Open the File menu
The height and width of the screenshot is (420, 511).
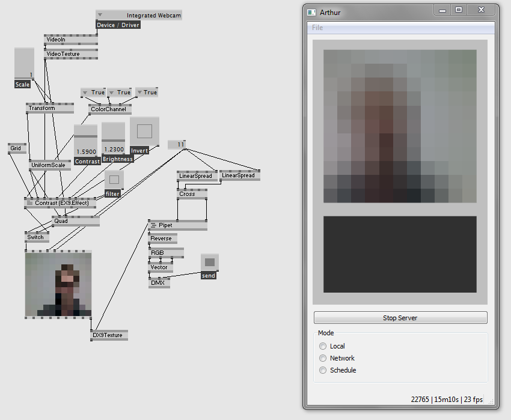pyautogui.click(x=317, y=28)
